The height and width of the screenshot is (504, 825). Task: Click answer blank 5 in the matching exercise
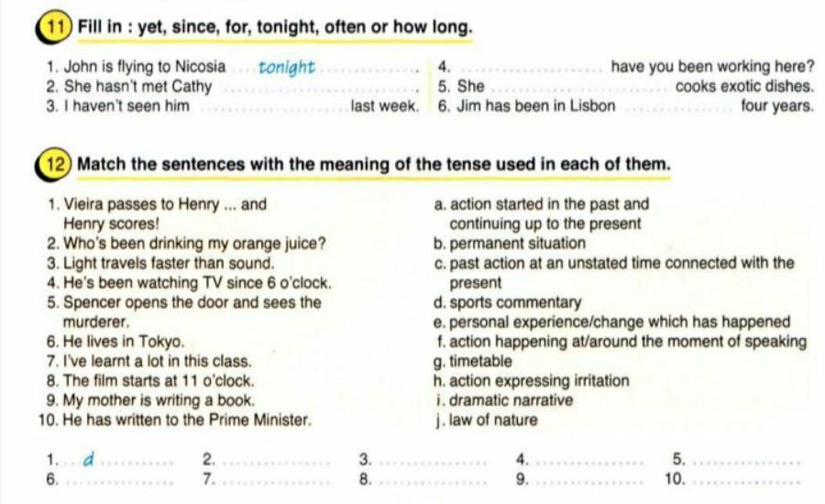pyautogui.click(x=745, y=461)
